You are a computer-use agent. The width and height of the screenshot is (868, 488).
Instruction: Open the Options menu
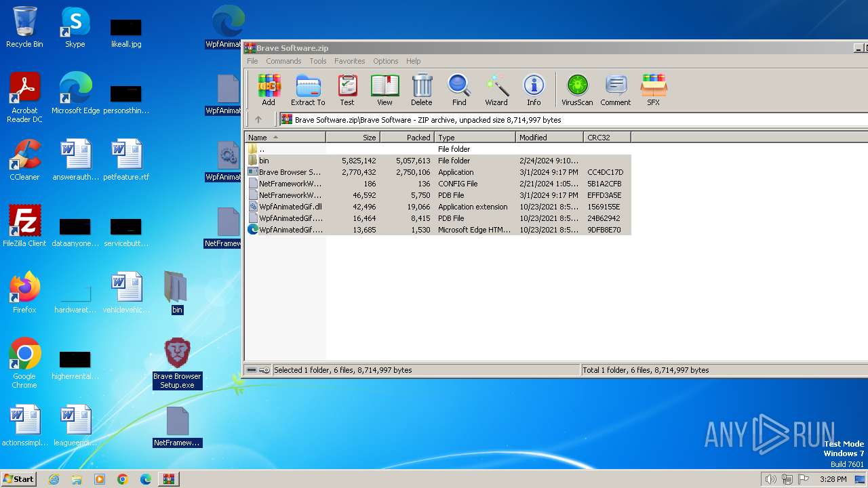pyautogui.click(x=385, y=61)
